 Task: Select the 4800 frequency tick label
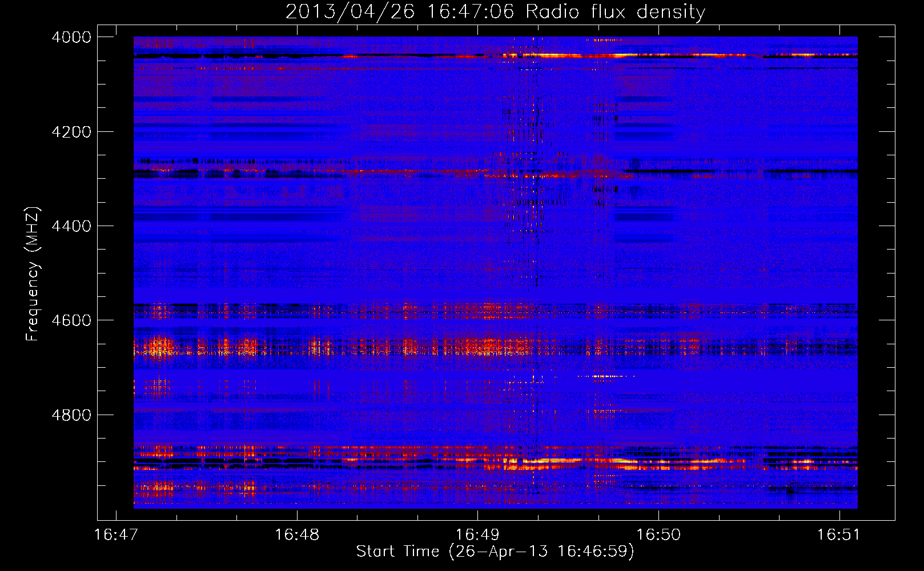[x=71, y=415]
